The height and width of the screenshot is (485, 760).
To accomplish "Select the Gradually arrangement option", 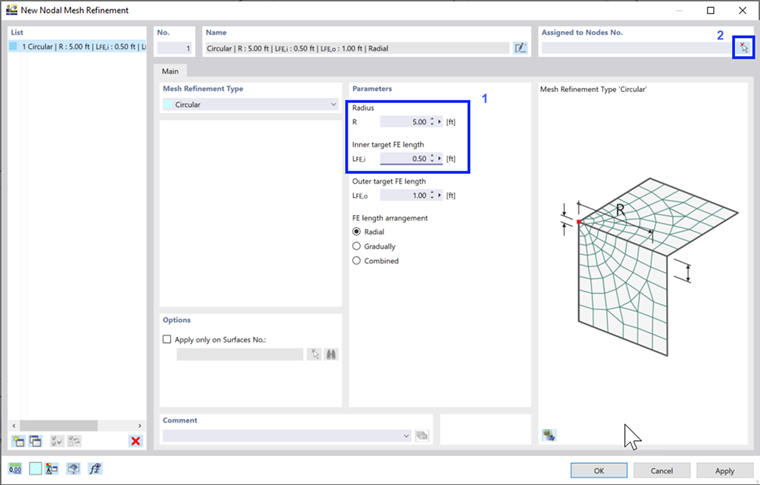I will pos(357,246).
